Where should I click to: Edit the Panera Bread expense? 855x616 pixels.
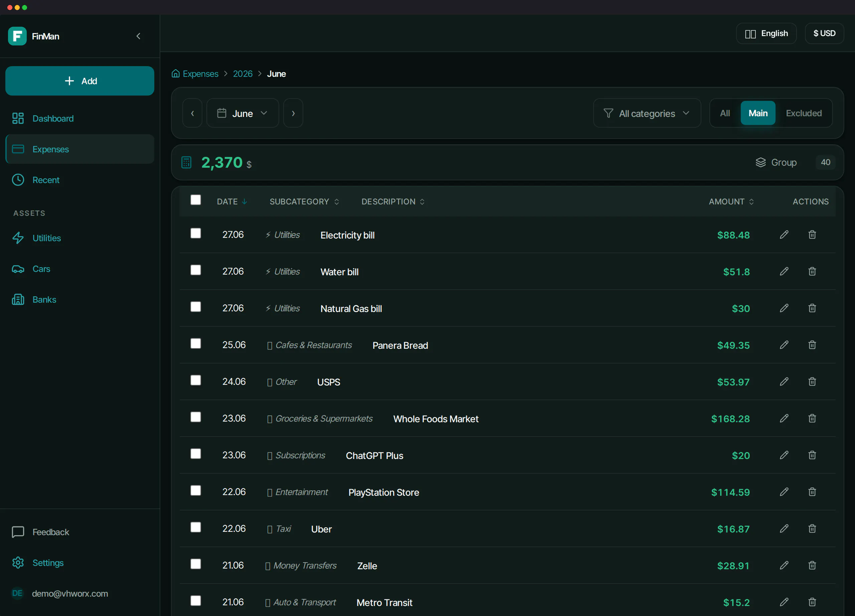[x=784, y=344]
